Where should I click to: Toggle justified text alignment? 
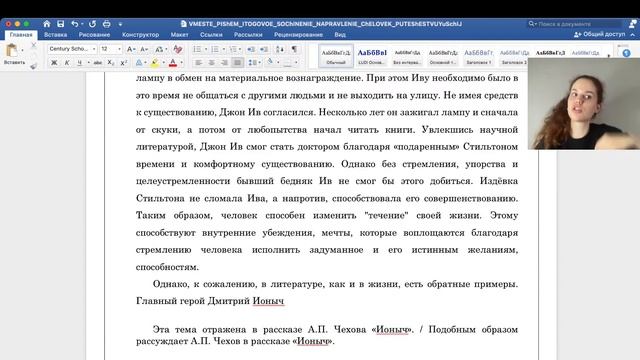[238, 63]
